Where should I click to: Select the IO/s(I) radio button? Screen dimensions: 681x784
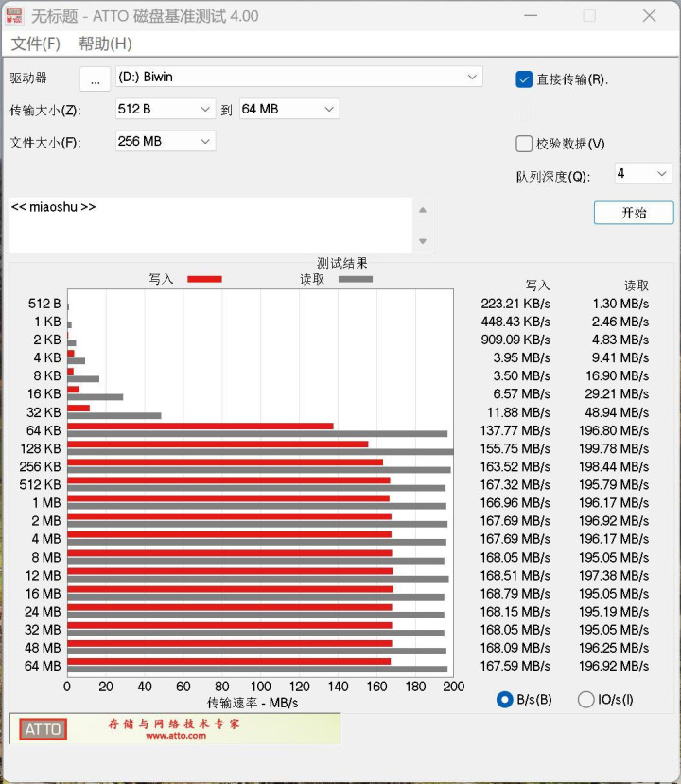pos(586,700)
